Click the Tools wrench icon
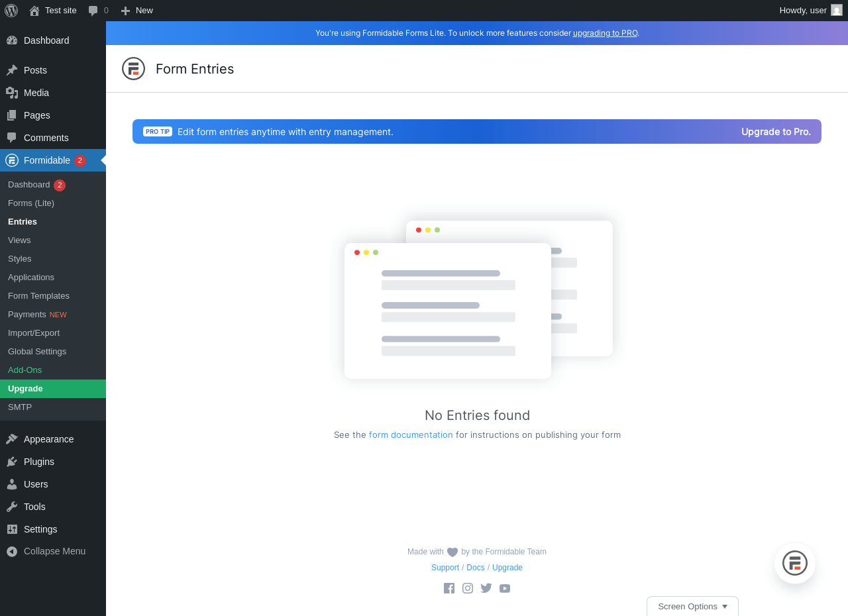This screenshot has height=616, width=848. click(x=12, y=507)
